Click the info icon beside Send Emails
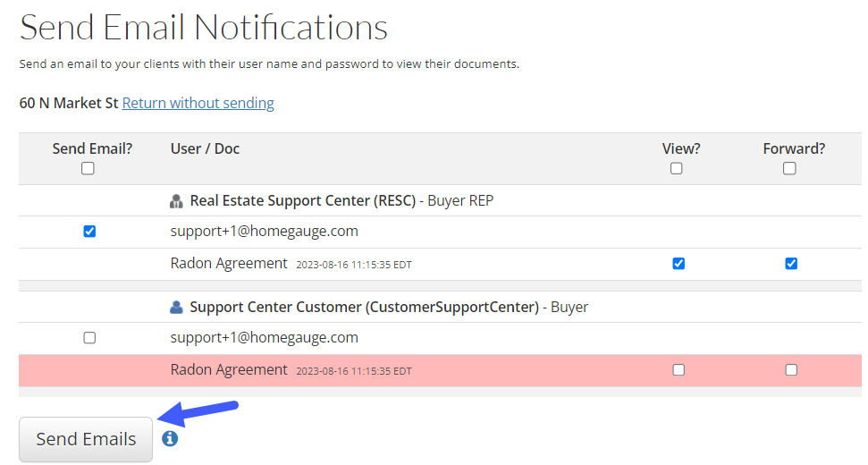 coord(170,439)
